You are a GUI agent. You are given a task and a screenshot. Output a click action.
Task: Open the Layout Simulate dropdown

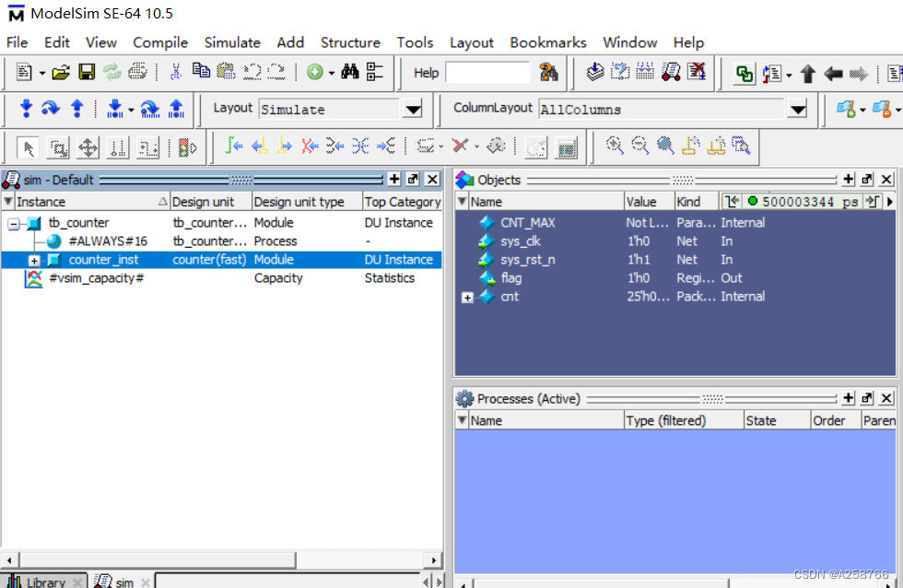(x=413, y=109)
